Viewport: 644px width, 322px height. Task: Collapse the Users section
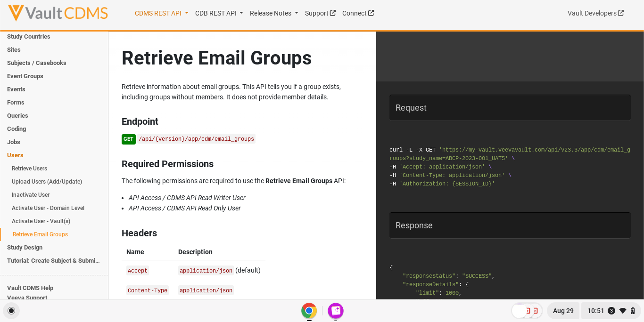15,155
